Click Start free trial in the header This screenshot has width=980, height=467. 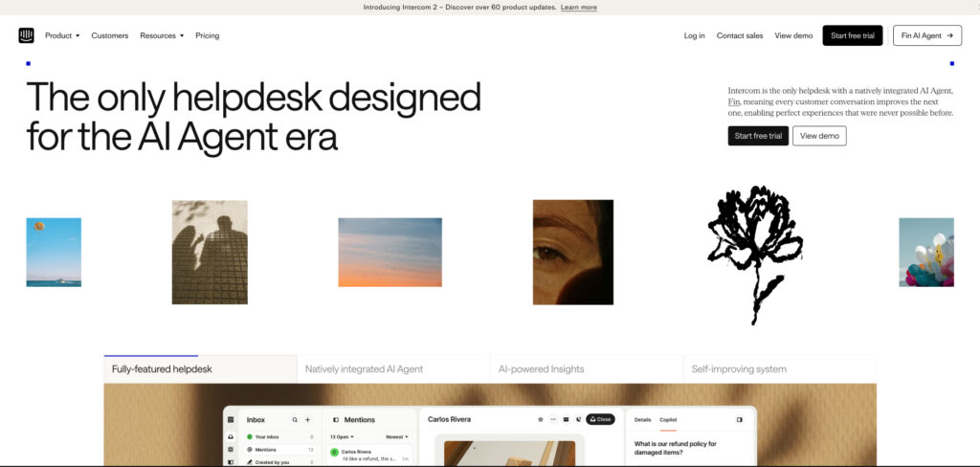[x=853, y=35]
